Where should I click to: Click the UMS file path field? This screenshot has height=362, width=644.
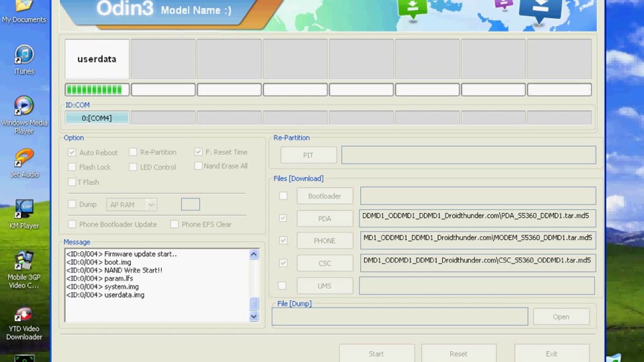coord(477,286)
